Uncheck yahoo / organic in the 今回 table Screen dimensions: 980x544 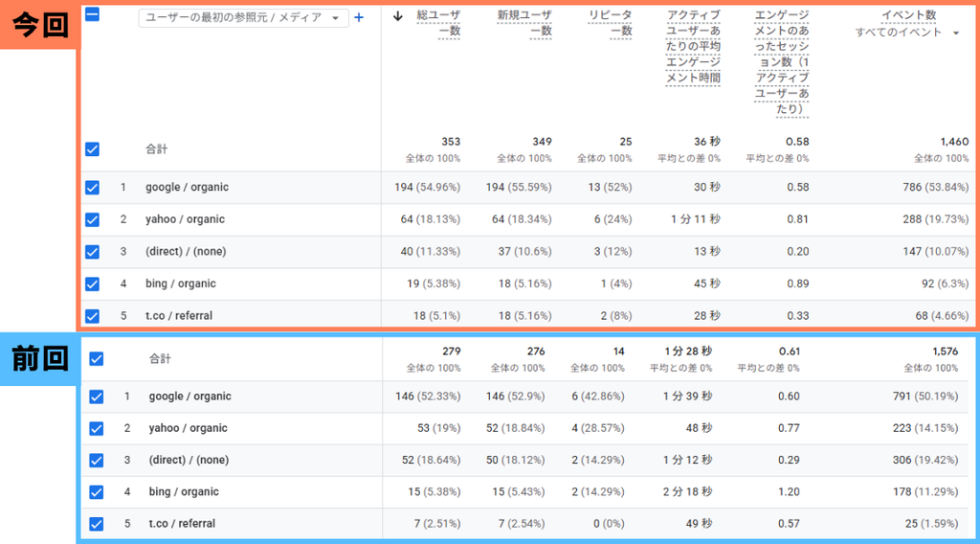(x=92, y=219)
